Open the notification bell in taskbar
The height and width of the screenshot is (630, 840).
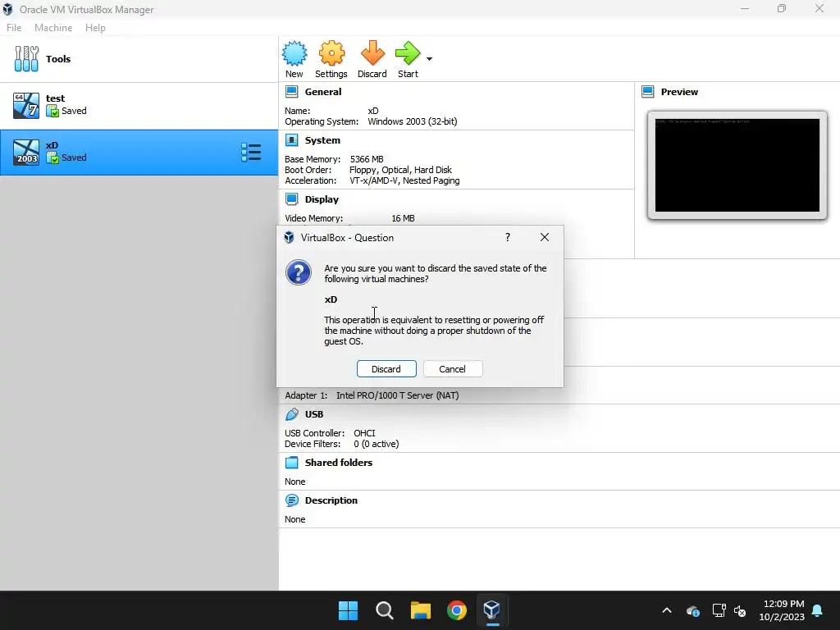[818, 610]
